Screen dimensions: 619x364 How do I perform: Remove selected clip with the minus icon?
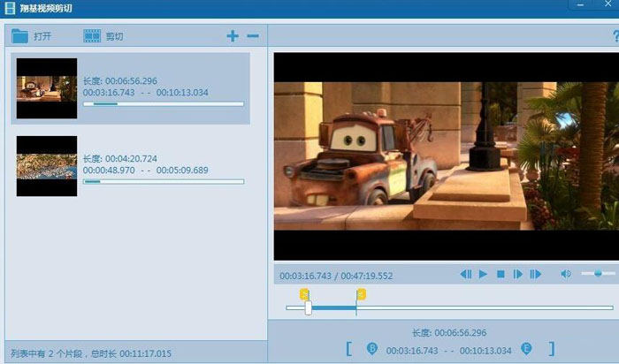(253, 36)
